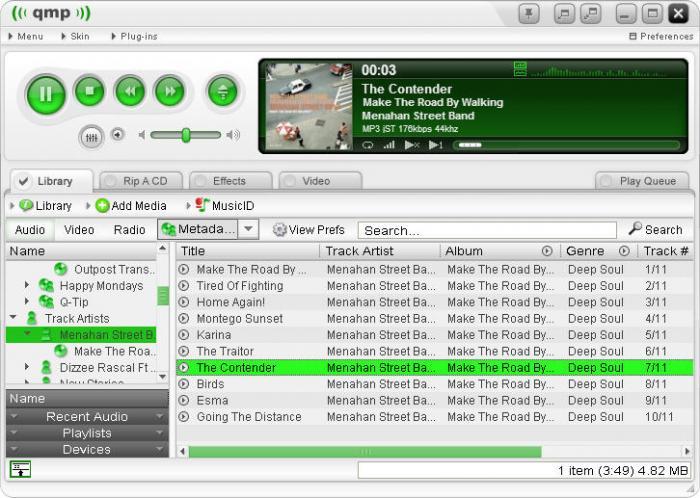
Task: Open MusicID
Action: [x=220, y=206]
